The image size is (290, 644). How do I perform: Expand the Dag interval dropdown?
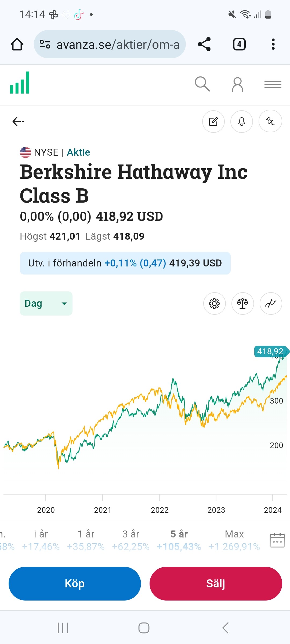pos(46,303)
